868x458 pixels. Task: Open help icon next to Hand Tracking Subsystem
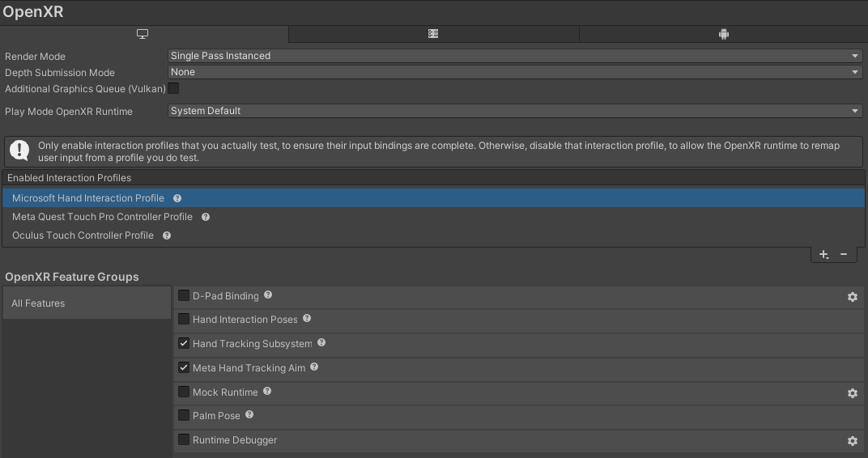pos(321,343)
